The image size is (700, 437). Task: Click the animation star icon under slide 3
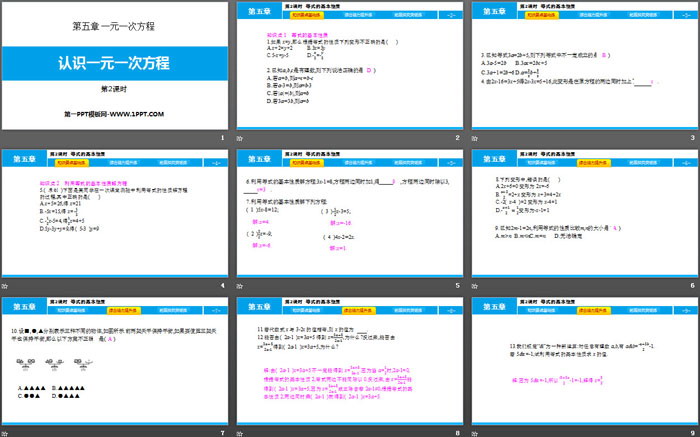point(477,138)
